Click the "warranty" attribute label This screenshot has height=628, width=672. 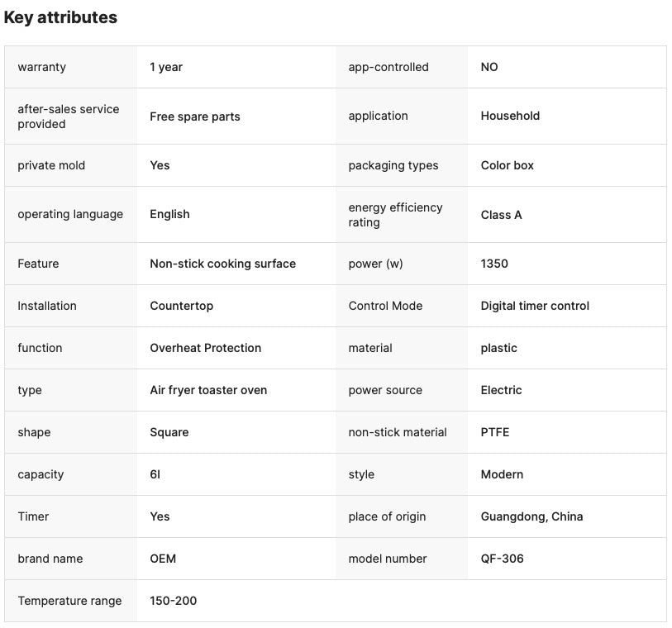pyautogui.click(x=41, y=67)
